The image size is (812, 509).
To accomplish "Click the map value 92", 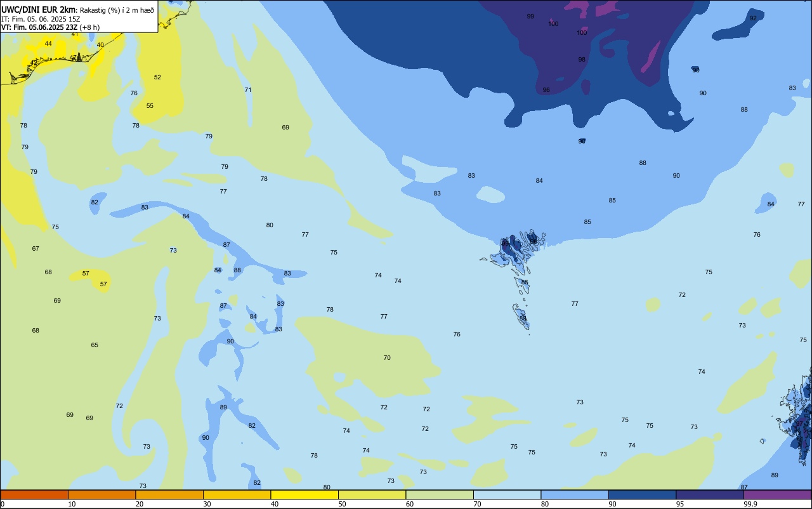I will [x=753, y=18].
